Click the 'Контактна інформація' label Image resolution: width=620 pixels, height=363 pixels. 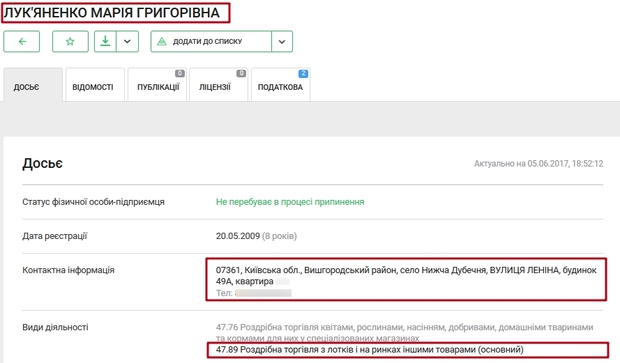(68, 270)
